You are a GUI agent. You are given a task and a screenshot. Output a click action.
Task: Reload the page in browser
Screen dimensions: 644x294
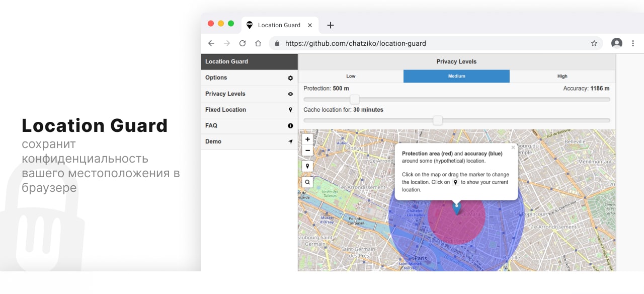243,43
